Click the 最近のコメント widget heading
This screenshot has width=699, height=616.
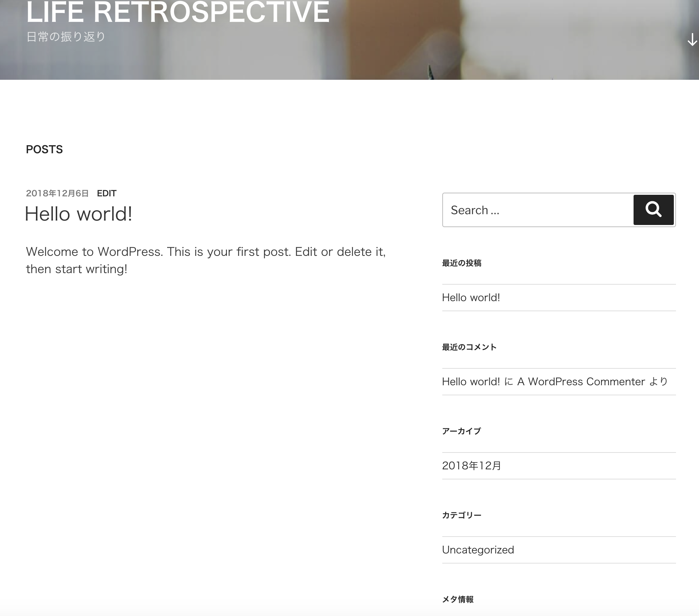click(x=469, y=347)
